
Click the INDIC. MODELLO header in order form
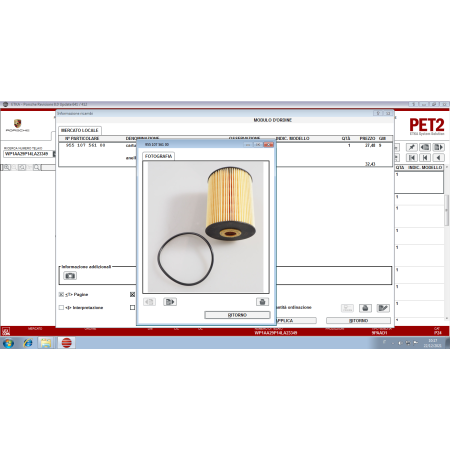pyautogui.click(x=293, y=138)
